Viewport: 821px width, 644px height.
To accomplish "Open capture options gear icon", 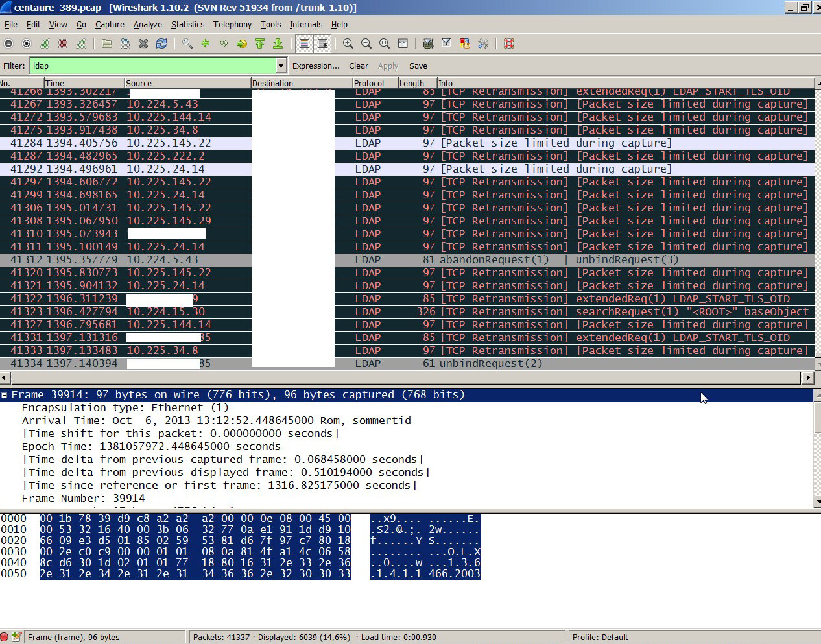I will click(x=27, y=43).
